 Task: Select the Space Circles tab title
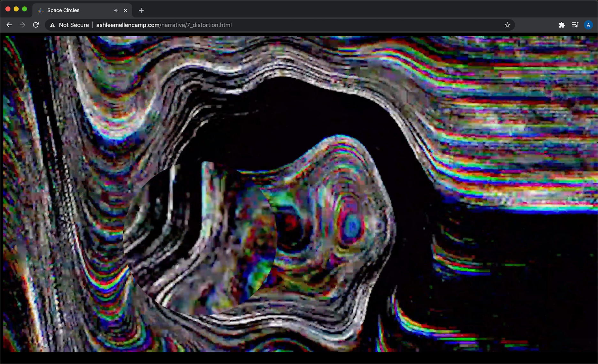(x=63, y=10)
